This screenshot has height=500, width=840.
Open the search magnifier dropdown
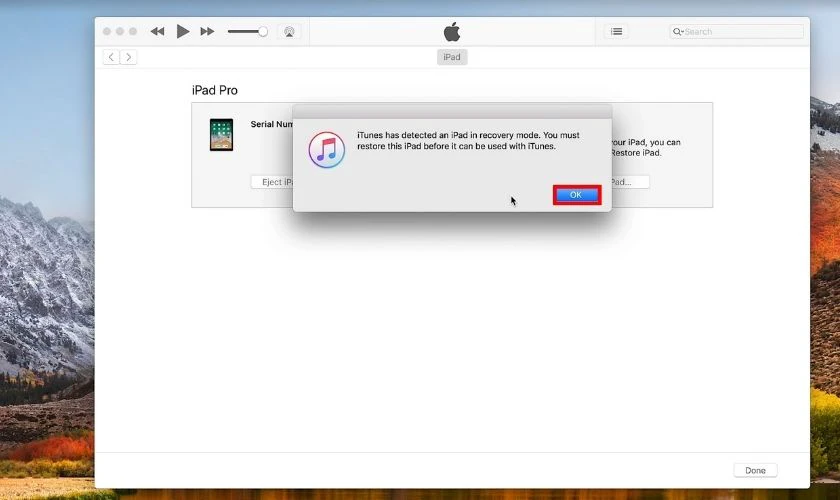[678, 32]
